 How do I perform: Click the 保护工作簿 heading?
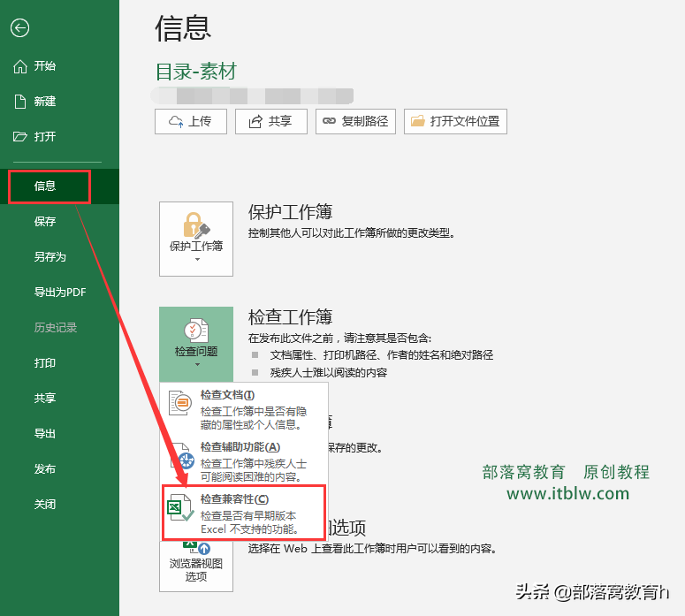pyautogui.click(x=291, y=212)
